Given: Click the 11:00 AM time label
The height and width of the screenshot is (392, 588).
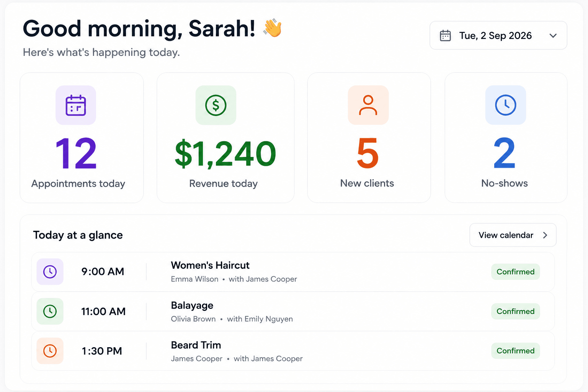Looking at the screenshot, I should click(x=103, y=311).
